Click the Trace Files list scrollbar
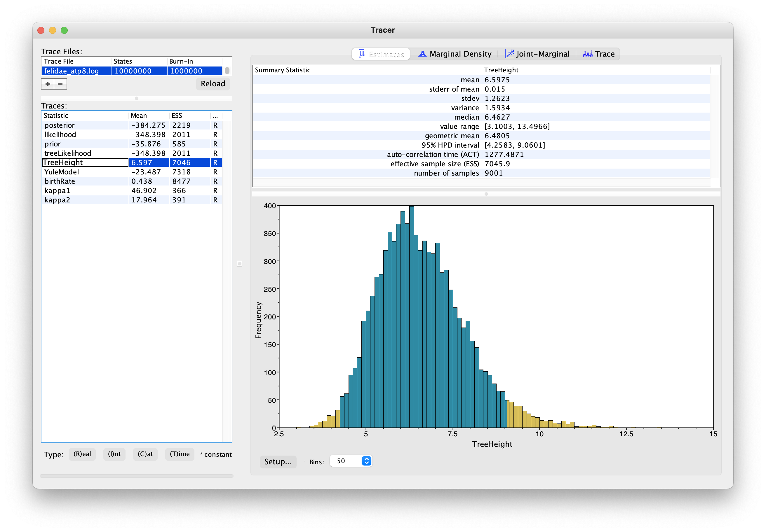Image resolution: width=766 pixels, height=532 pixels. 227,71
